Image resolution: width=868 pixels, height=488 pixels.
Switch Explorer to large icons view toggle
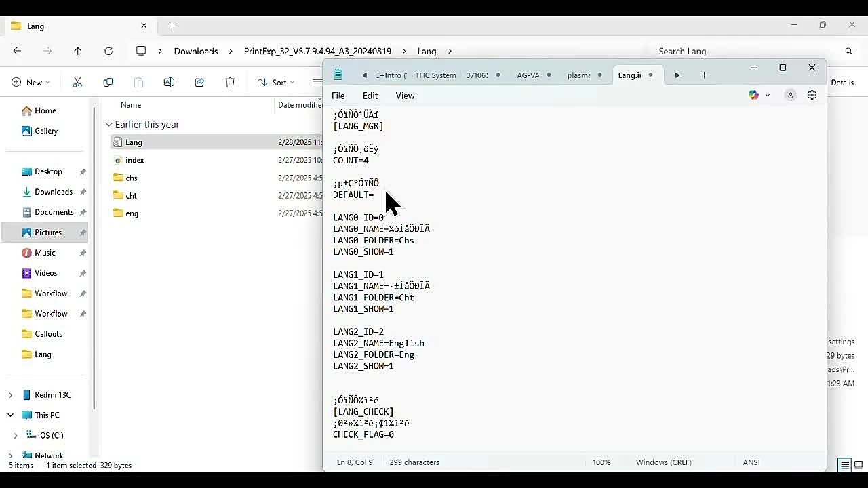pos(858,465)
